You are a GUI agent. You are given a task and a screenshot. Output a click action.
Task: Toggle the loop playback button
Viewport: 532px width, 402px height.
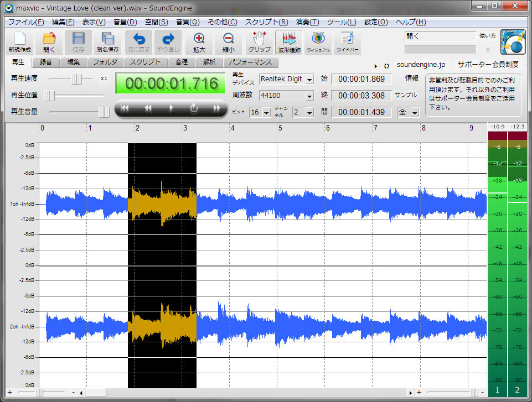pyautogui.click(x=194, y=108)
